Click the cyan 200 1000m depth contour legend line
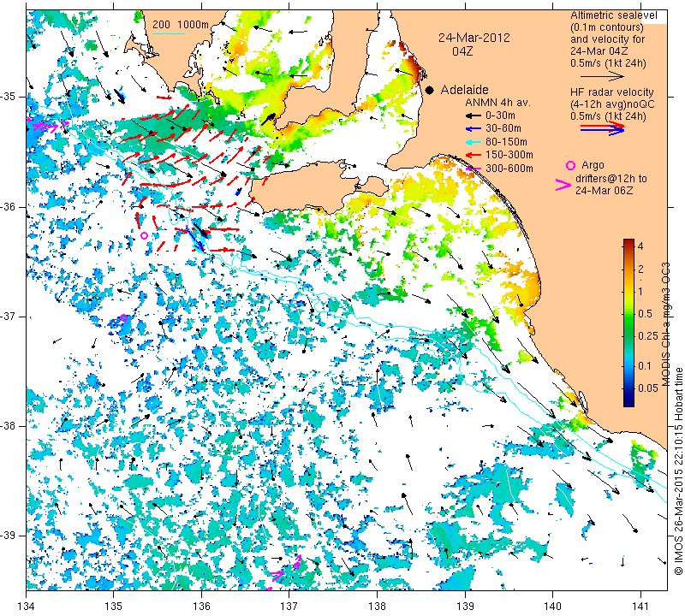The height and width of the screenshot is (616, 685). coord(168,33)
